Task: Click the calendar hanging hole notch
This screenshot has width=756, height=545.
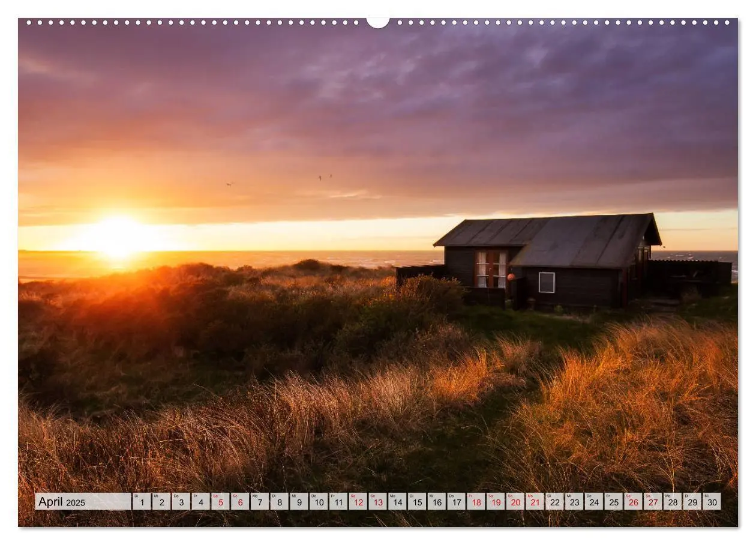Action: pyautogui.click(x=378, y=22)
